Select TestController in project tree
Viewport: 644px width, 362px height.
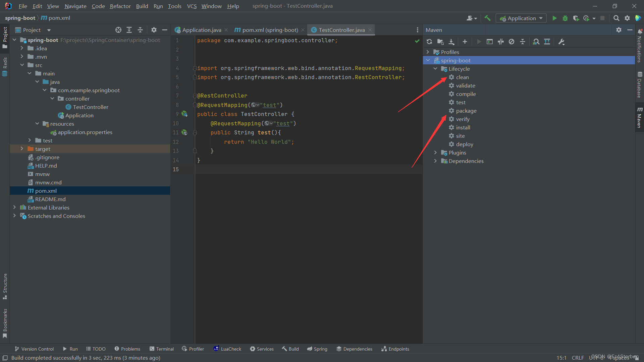(91, 107)
